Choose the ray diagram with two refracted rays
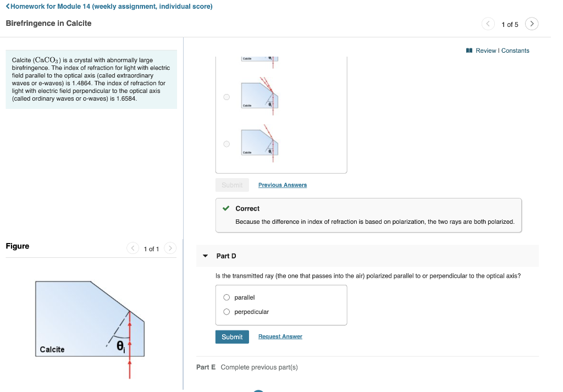This screenshot has height=392, width=563. coord(227,97)
